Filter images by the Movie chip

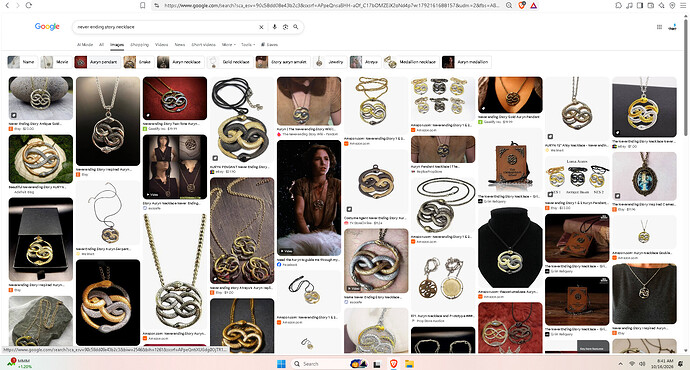pos(56,62)
